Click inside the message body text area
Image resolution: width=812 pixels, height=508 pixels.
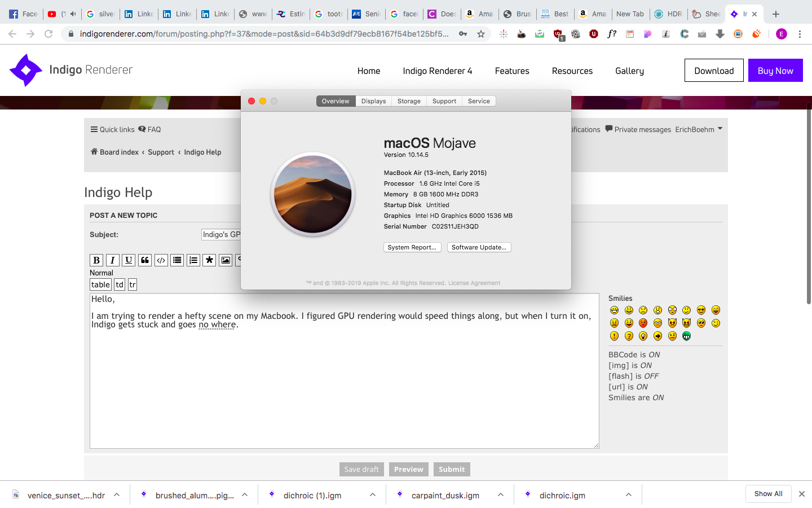[344, 384]
